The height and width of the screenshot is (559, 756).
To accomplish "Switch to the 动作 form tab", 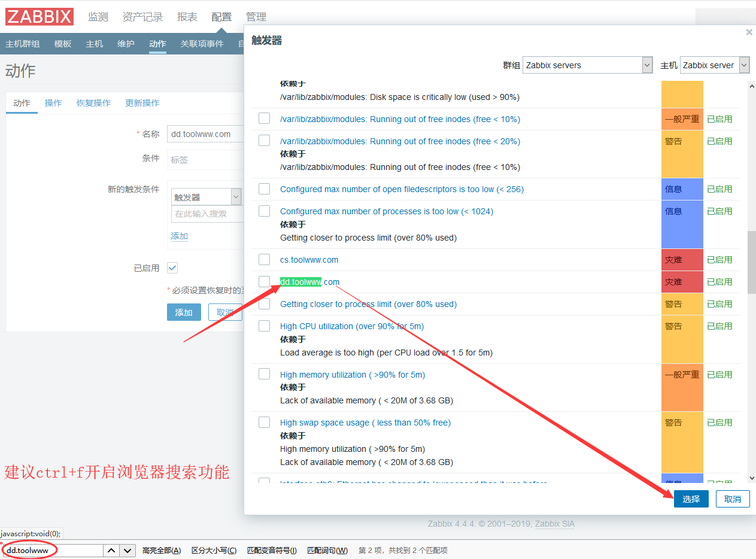I will (x=22, y=103).
